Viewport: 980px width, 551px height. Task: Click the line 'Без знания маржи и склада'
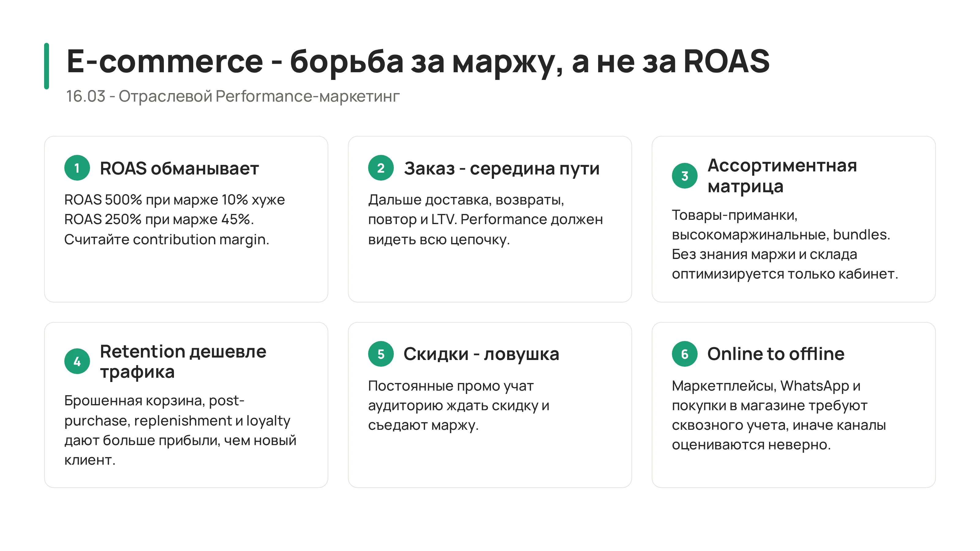pos(764,254)
